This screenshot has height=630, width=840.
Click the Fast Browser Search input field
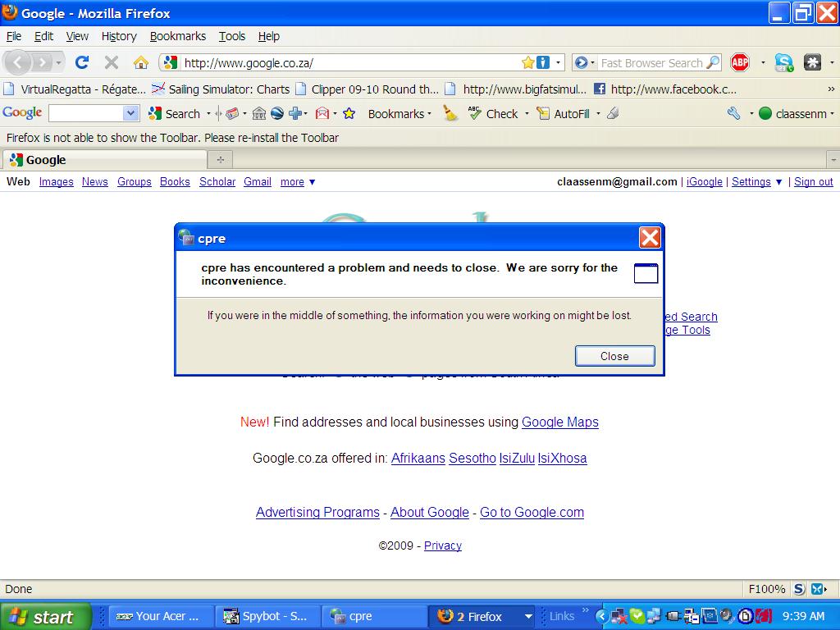point(651,62)
